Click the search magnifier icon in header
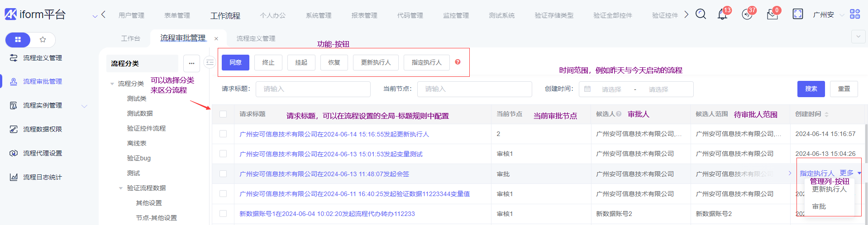Screen dimensions: 868x225 point(701,14)
